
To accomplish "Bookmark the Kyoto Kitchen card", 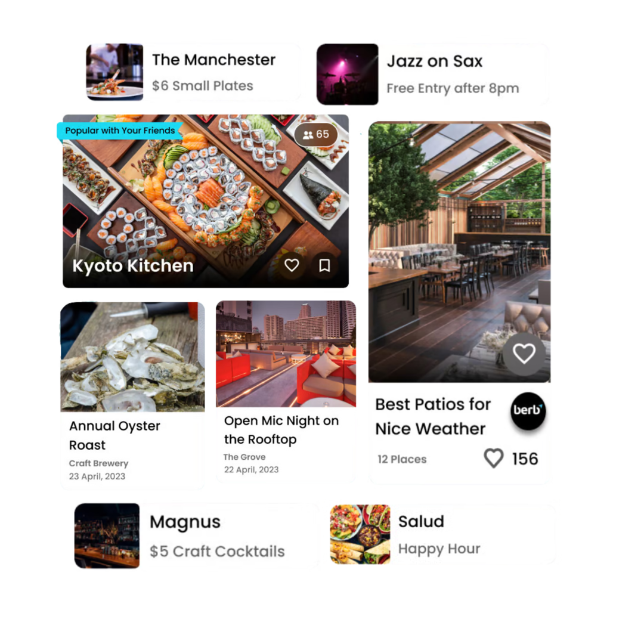I will 324,265.
